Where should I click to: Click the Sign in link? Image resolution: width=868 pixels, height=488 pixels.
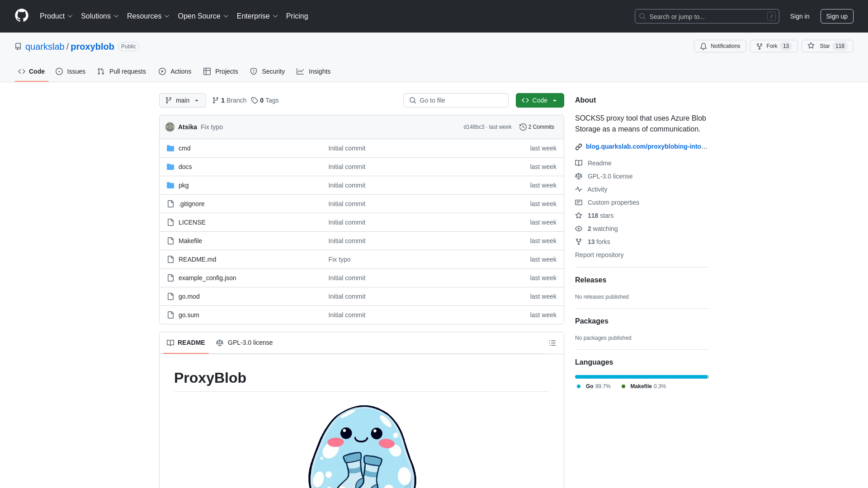pyautogui.click(x=800, y=16)
